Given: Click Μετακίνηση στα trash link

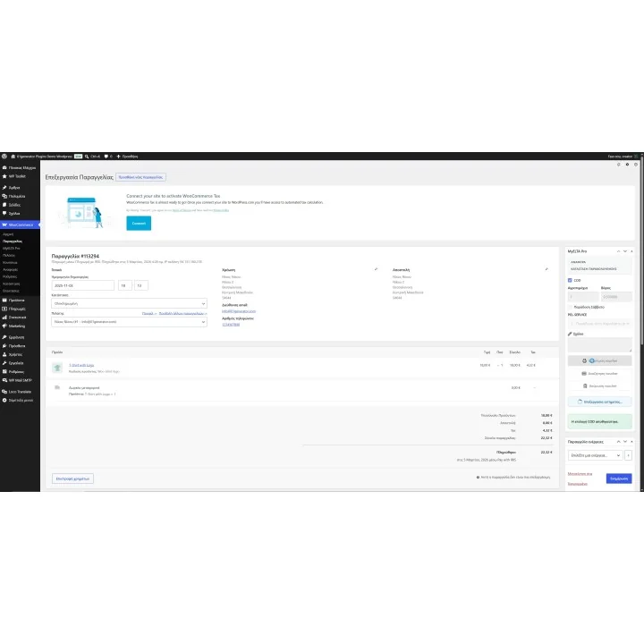Looking at the screenshot, I should [580, 473].
